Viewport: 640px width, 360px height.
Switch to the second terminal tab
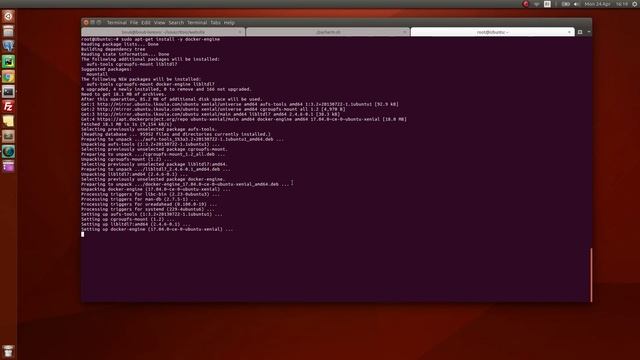[x=328, y=32]
